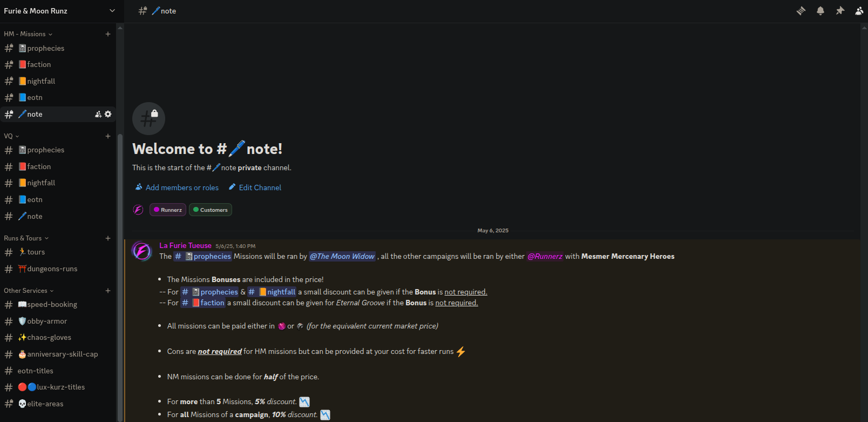Image resolution: width=868 pixels, height=422 pixels.
Task: Click the Runnerz role tag
Action: pyautogui.click(x=168, y=210)
